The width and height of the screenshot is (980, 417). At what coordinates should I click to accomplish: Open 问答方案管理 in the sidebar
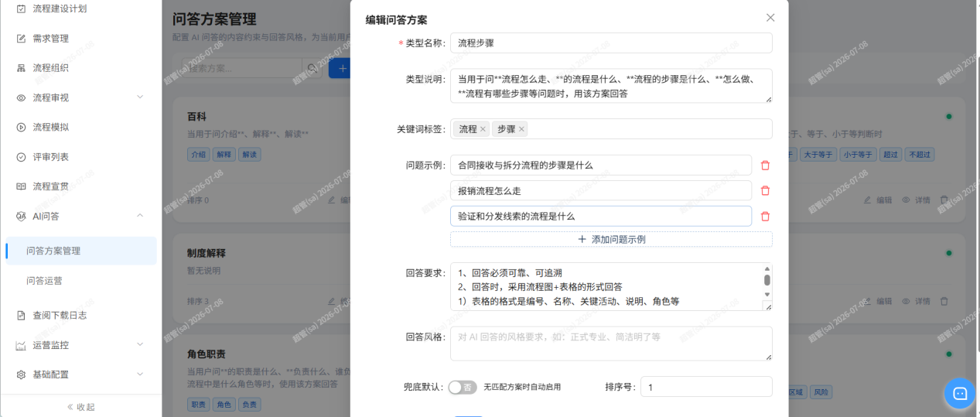(x=80, y=251)
